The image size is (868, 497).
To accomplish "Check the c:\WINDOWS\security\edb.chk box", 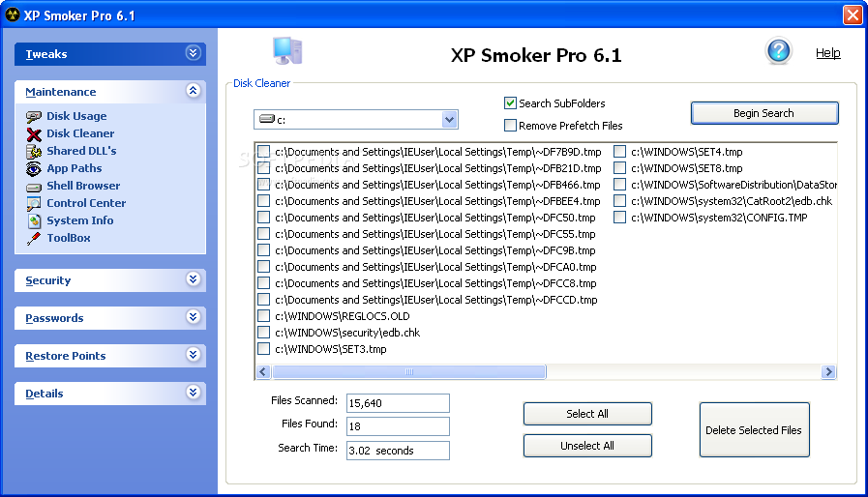I will pos(264,332).
